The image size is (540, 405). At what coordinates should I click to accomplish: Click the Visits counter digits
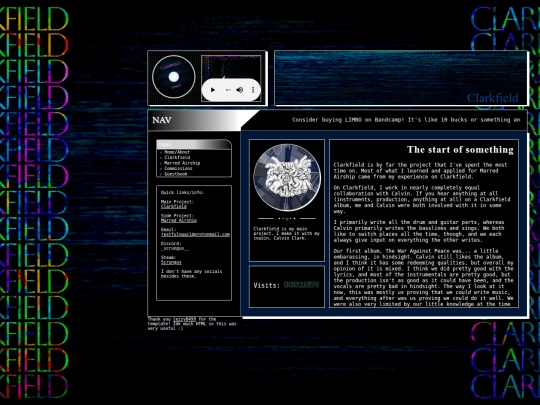[x=301, y=285]
